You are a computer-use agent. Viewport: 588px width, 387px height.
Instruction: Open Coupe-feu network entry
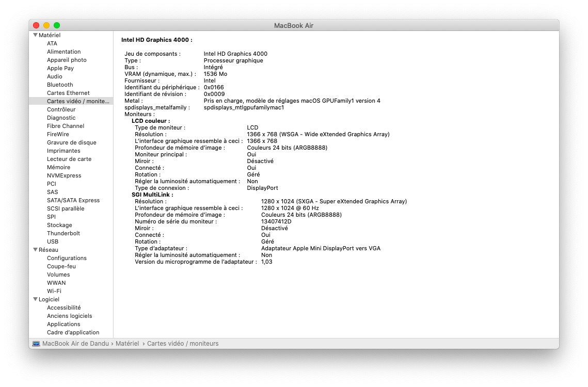tap(61, 266)
